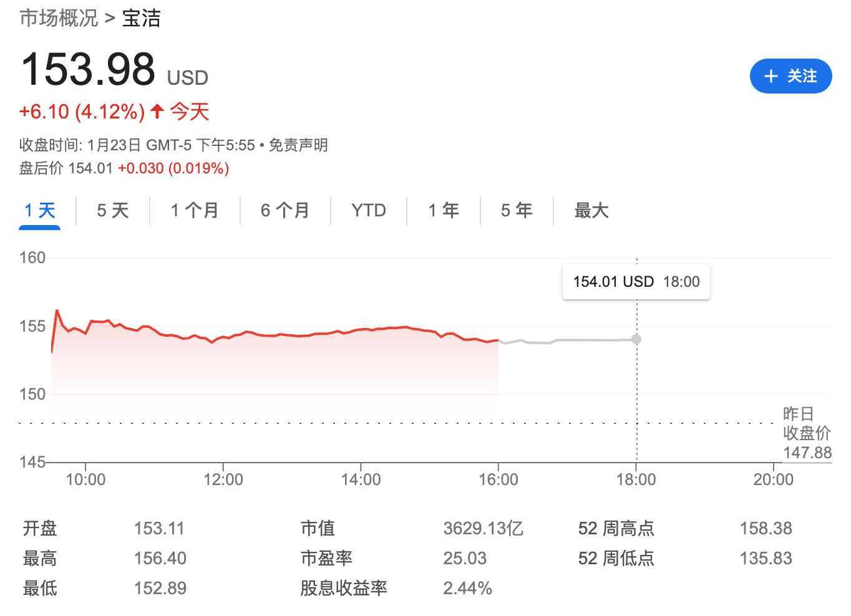Click the plus icon in 关注 button
The height and width of the screenshot is (616, 851).
point(771,76)
